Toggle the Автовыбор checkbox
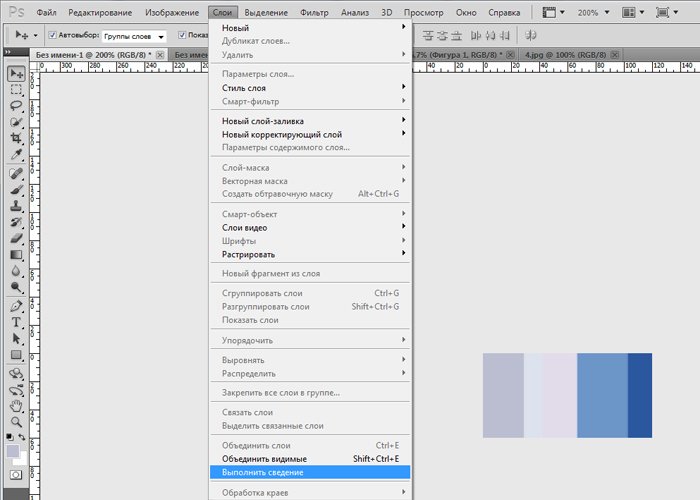The image size is (700, 500). (52, 35)
